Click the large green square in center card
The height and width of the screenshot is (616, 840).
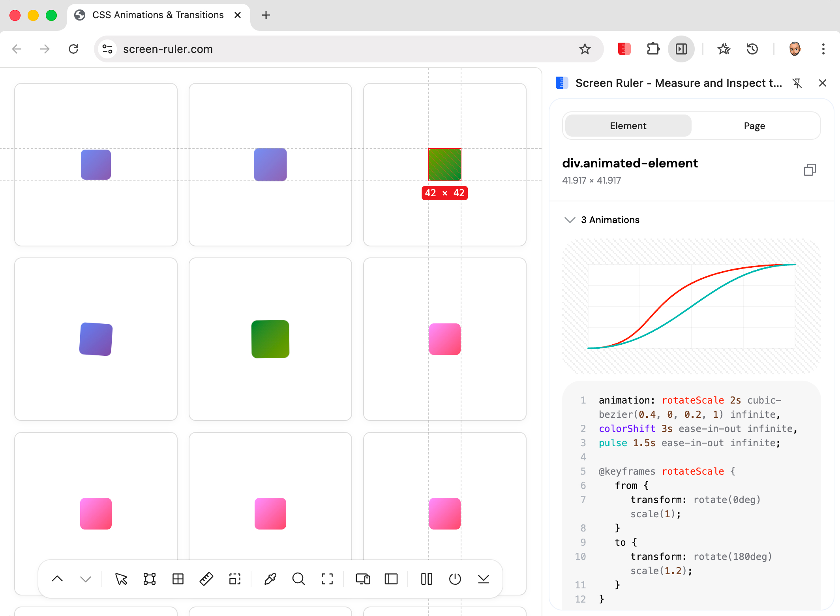270,339
